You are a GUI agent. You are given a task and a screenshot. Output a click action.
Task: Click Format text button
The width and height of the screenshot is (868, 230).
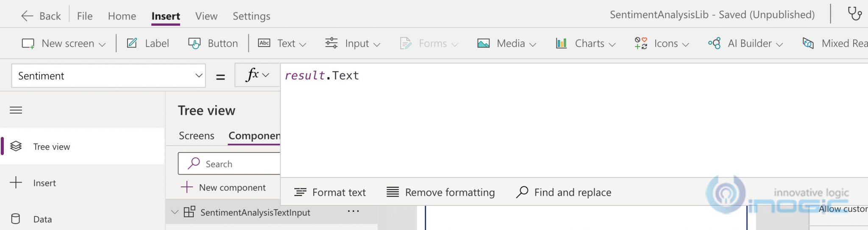(330, 192)
